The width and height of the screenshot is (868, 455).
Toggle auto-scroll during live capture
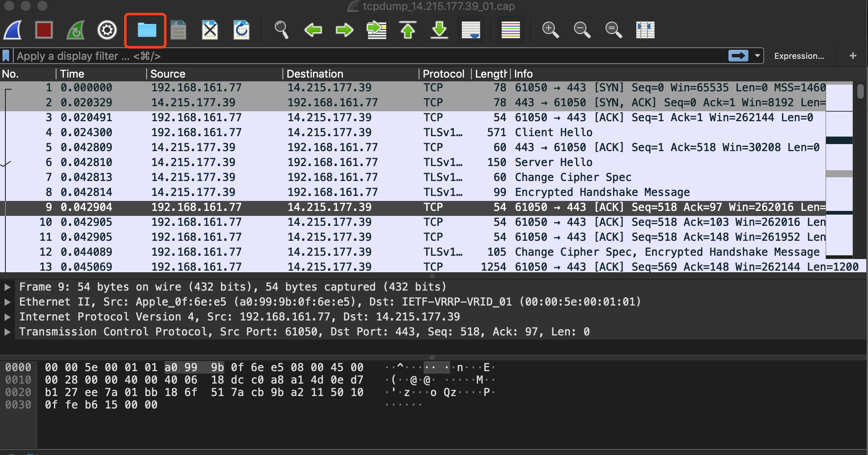point(471,30)
